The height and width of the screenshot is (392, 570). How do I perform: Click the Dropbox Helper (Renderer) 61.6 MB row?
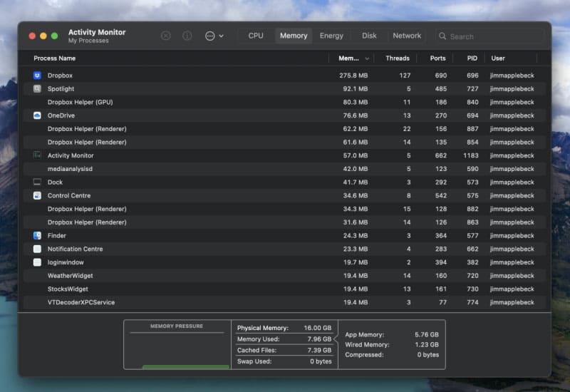(x=284, y=142)
